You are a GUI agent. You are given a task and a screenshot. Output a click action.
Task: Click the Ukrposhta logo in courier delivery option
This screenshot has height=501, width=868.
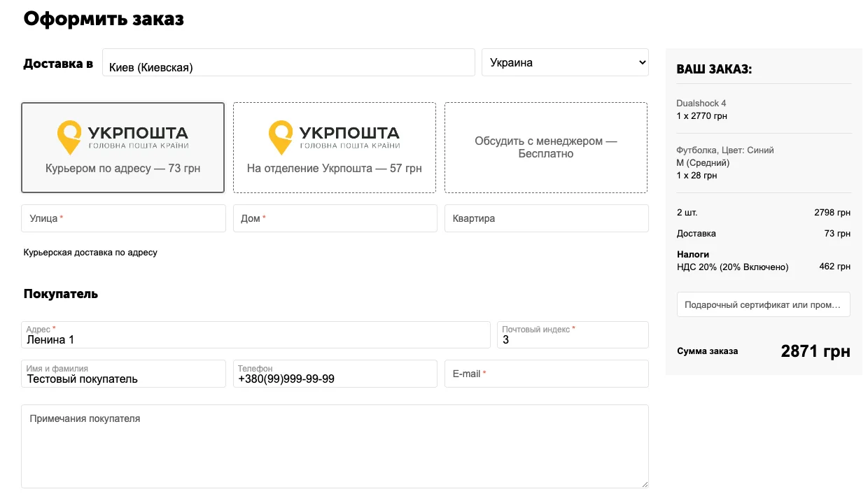click(x=122, y=137)
